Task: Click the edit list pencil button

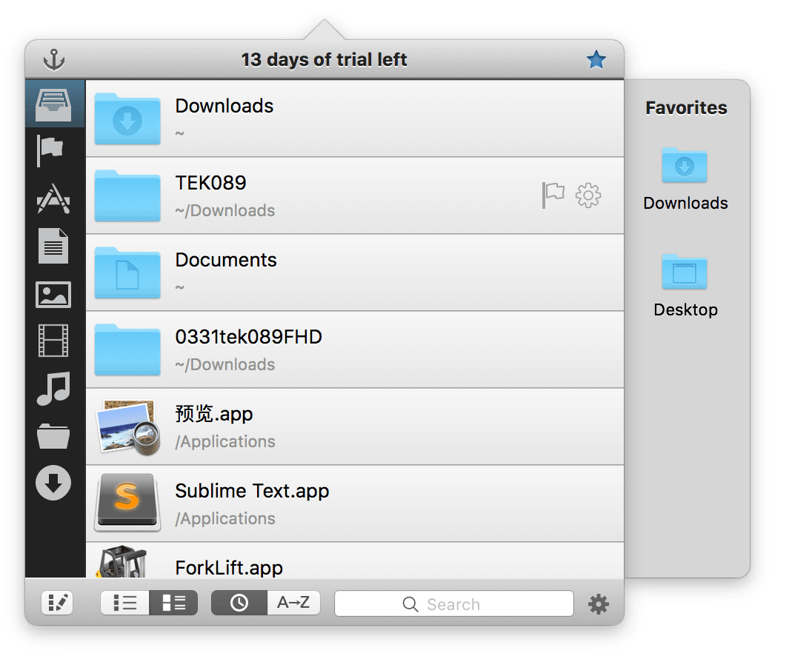Action: pyautogui.click(x=57, y=603)
